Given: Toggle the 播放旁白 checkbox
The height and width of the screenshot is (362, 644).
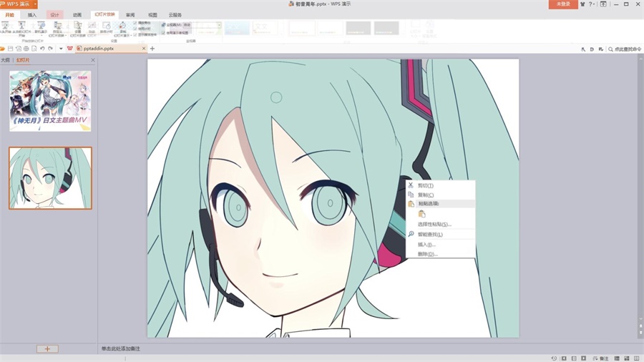Looking at the screenshot, I should tap(135, 23).
